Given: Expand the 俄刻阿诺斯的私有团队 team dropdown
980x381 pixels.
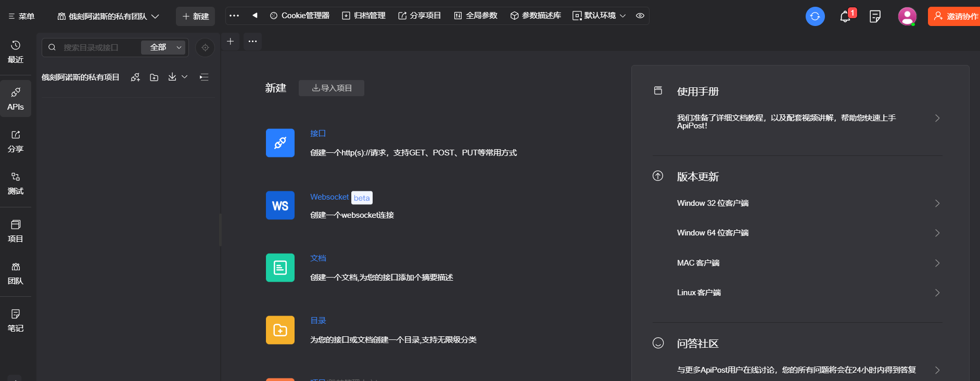Looking at the screenshot, I should pyautogui.click(x=108, y=16).
